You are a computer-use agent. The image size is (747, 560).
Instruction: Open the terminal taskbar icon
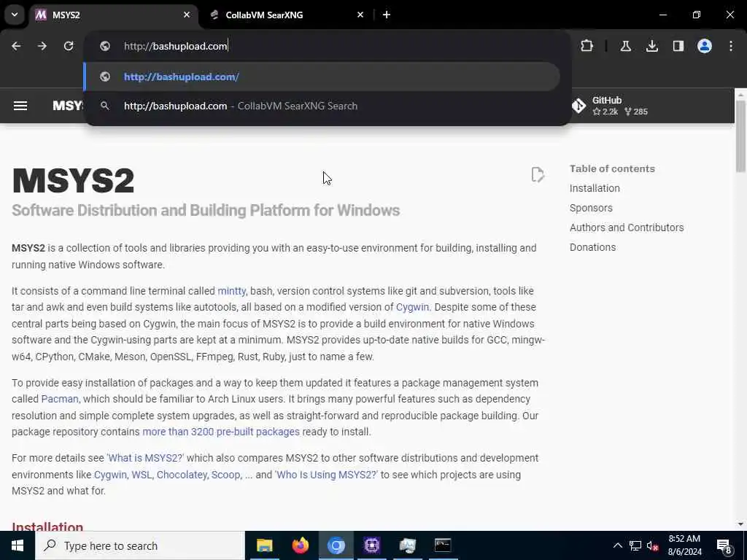[443, 545]
